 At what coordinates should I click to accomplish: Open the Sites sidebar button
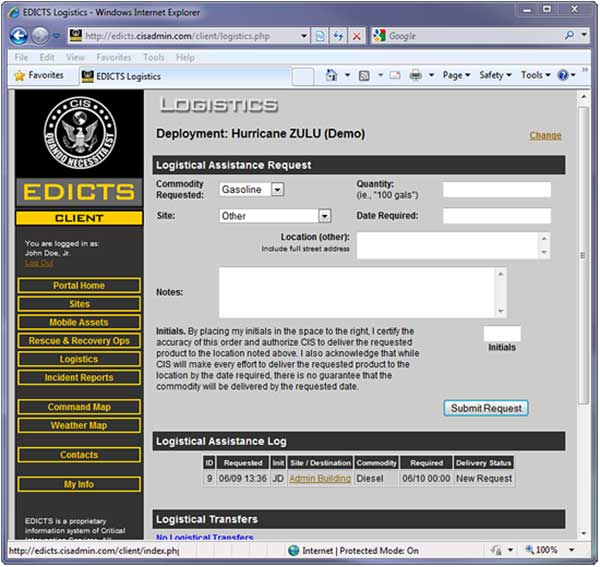point(79,304)
